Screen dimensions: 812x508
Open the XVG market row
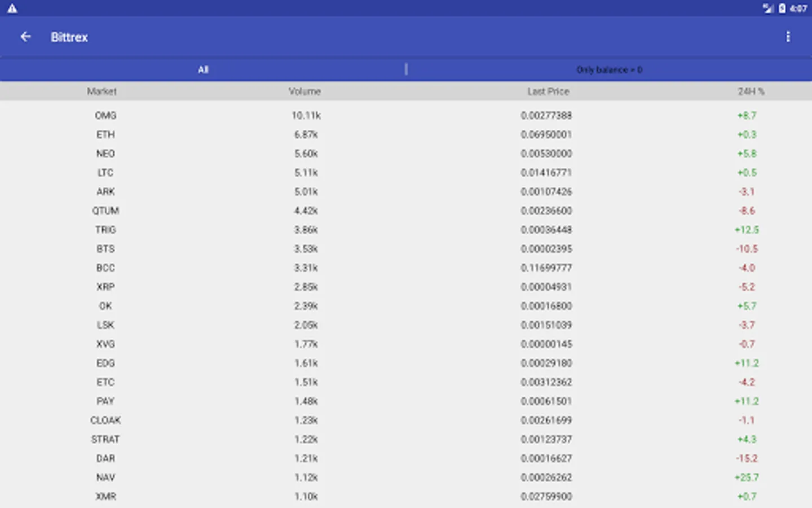[x=406, y=344]
